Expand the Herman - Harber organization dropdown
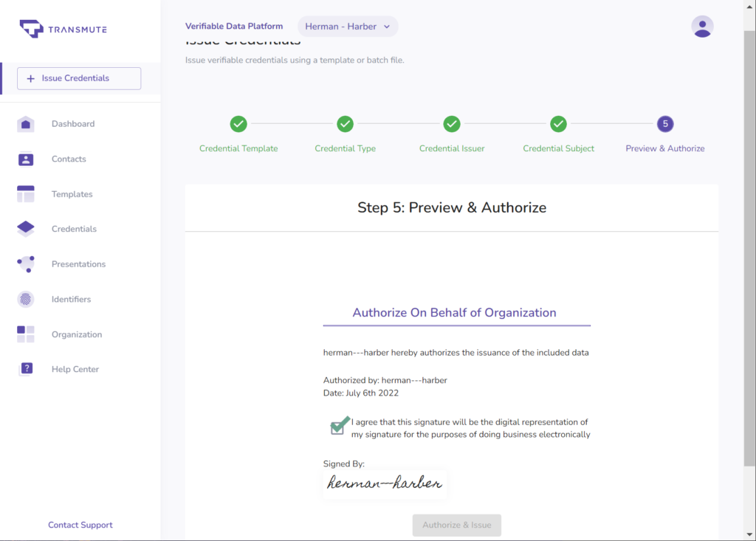 click(348, 27)
